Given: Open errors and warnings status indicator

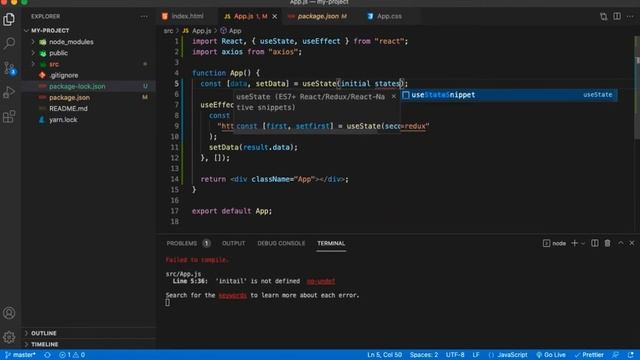Looking at the screenshot, I should [72, 355].
